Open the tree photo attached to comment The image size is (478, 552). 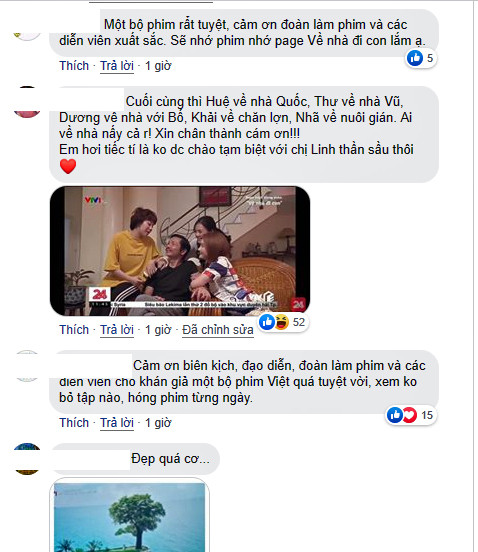coord(130,515)
